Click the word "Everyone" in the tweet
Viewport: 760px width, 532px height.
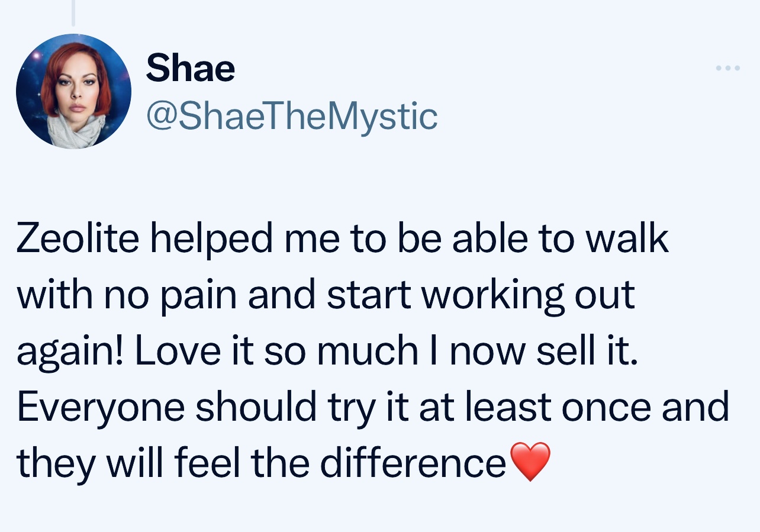click(101, 408)
